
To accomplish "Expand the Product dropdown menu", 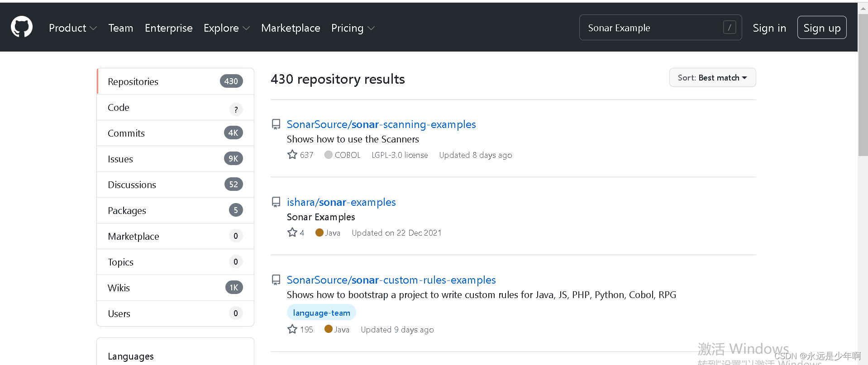I will point(72,28).
